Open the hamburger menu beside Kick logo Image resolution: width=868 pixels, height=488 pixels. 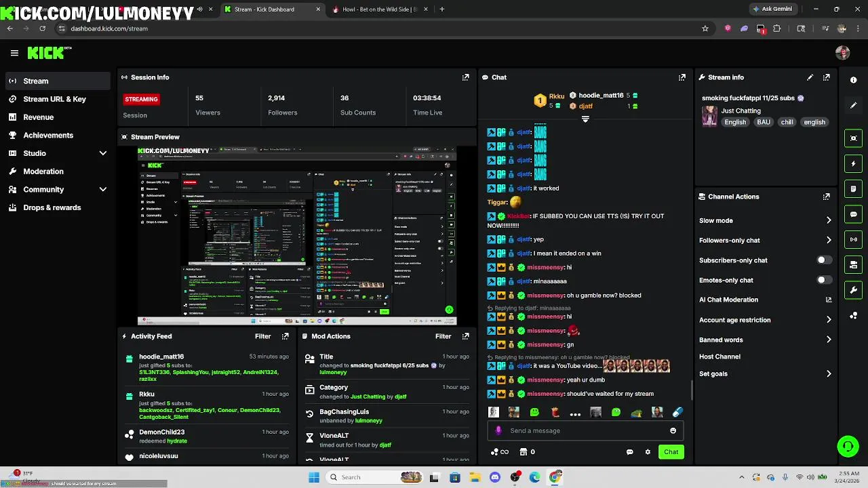point(14,53)
